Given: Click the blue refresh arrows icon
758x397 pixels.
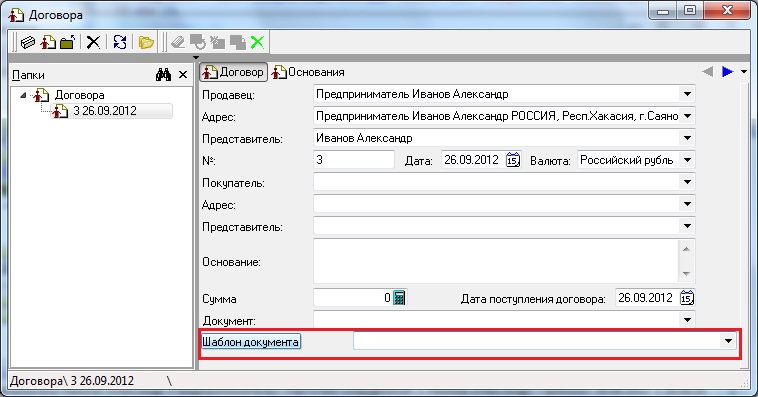Looking at the screenshot, I should [119, 43].
